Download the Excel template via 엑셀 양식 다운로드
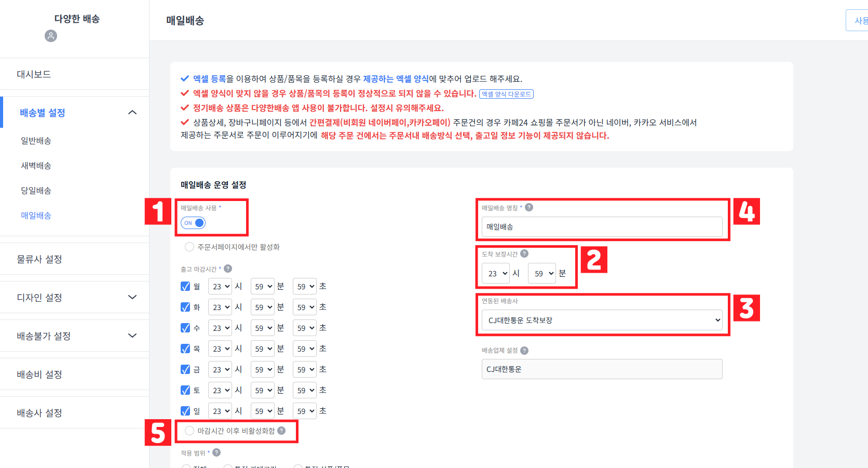 point(506,93)
